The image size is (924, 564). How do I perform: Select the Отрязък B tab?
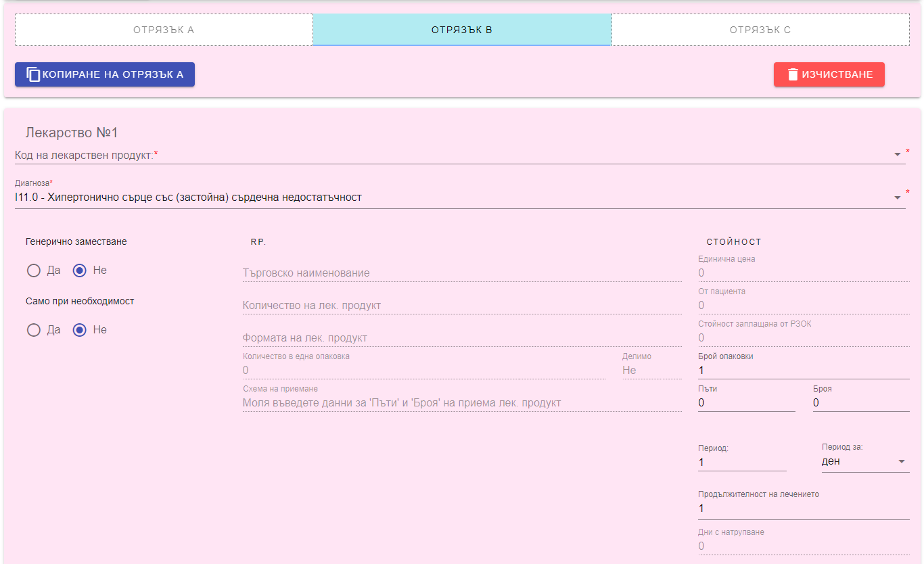(462, 30)
